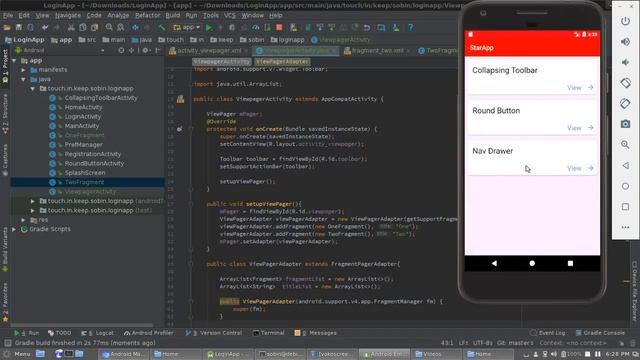Open the Terminal tool window
The width and height of the screenshot is (640, 360).
(x=268, y=333)
